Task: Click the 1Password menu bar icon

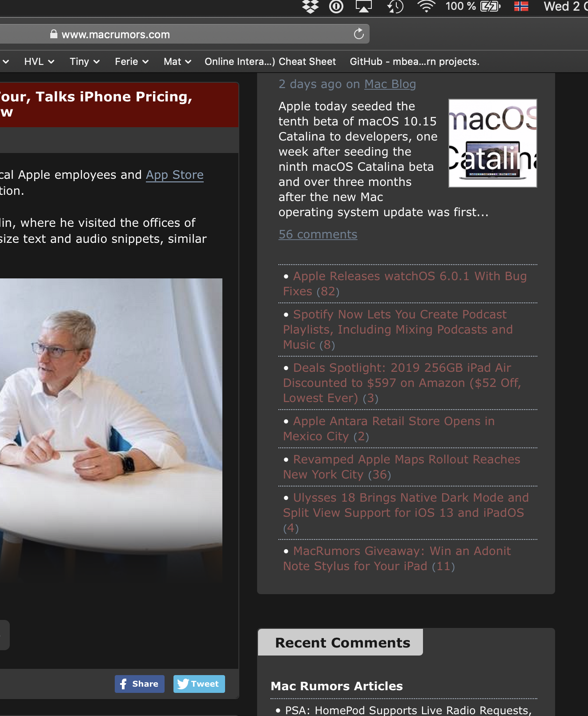Action: (336, 7)
